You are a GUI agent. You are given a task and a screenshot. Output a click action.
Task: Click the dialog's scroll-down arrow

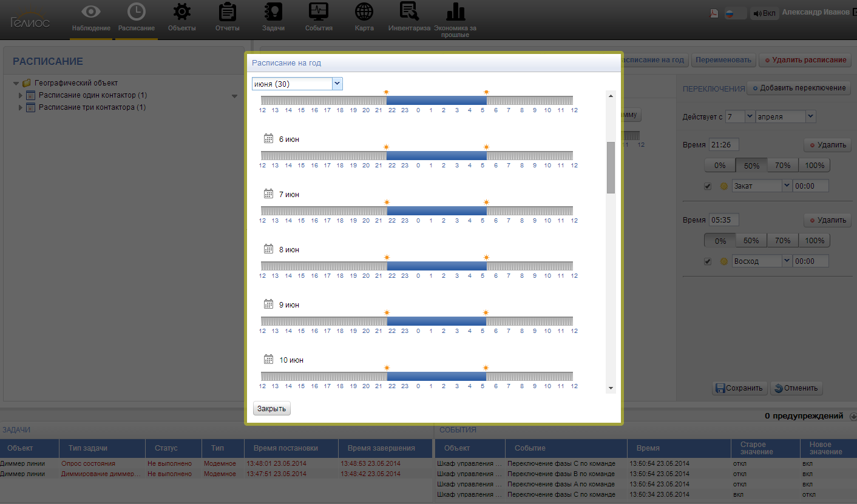coord(611,388)
